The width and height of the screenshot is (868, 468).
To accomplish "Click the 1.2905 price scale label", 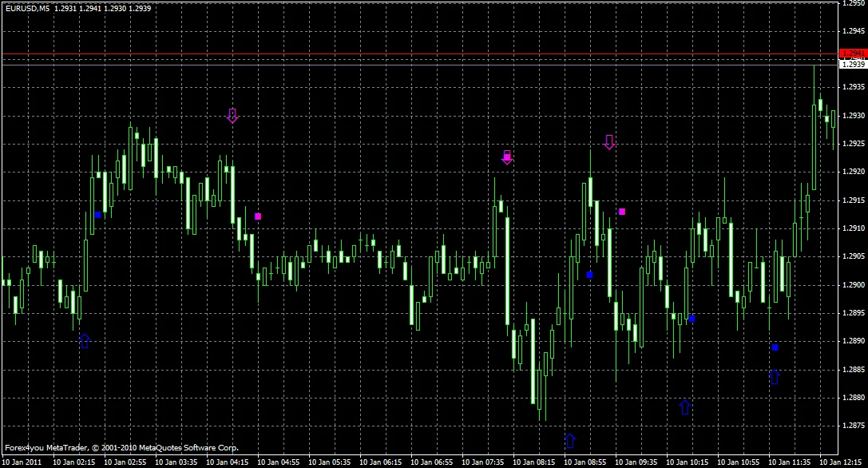I will point(854,256).
